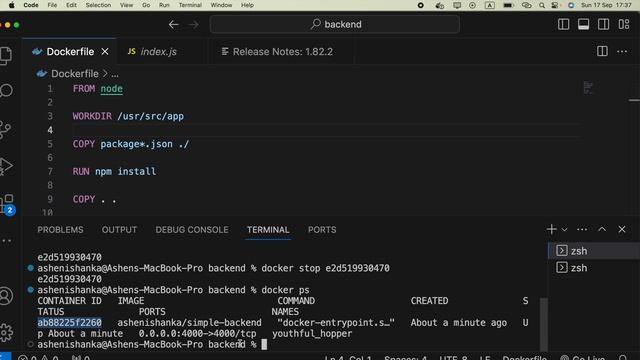
Task: Open the Window menu
Action: pos(221,5)
